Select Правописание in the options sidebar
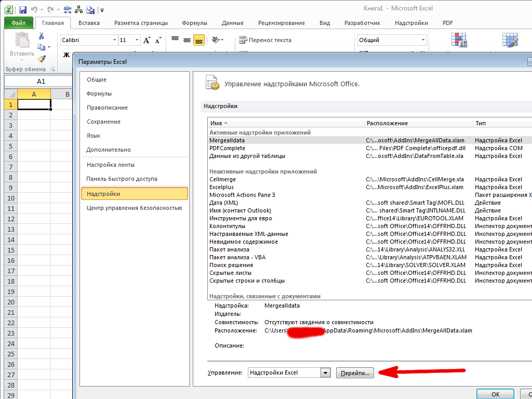The height and width of the screenshot is (399, 532). 135,108
